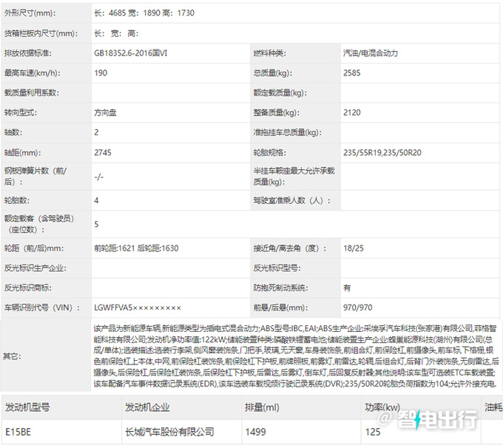
Task: Click the 燃料种类 label
Action: click(x=269, y=54)
